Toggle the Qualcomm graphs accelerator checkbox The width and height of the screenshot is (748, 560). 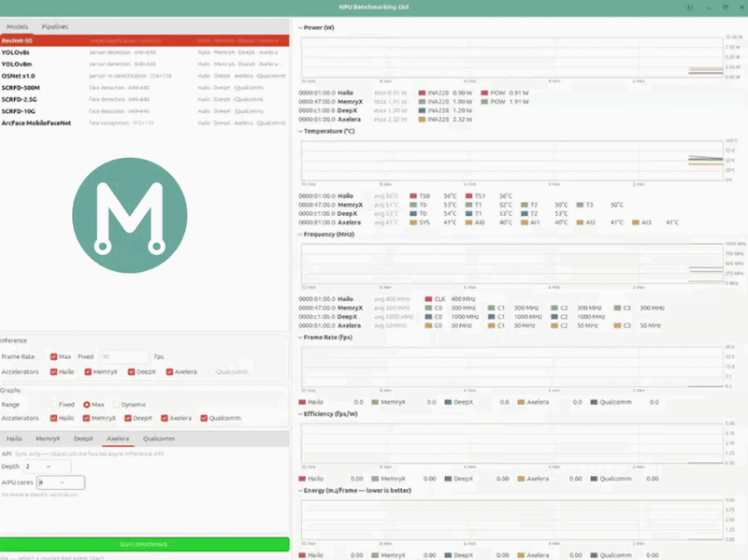click(x=204, y=418)
